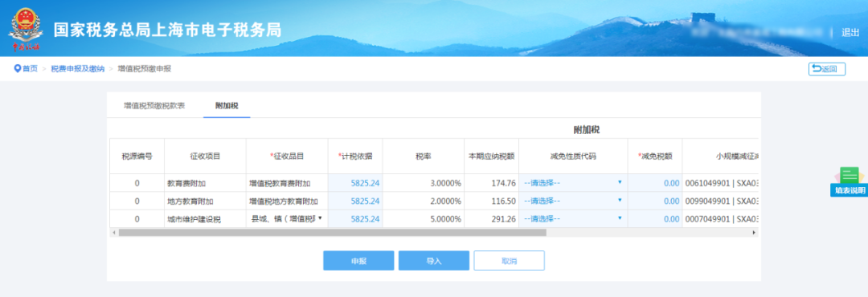Screen dimensions: 868x297
Task: Open 减免性质代码 dropdown for 教育费附加
Action: 573,183
